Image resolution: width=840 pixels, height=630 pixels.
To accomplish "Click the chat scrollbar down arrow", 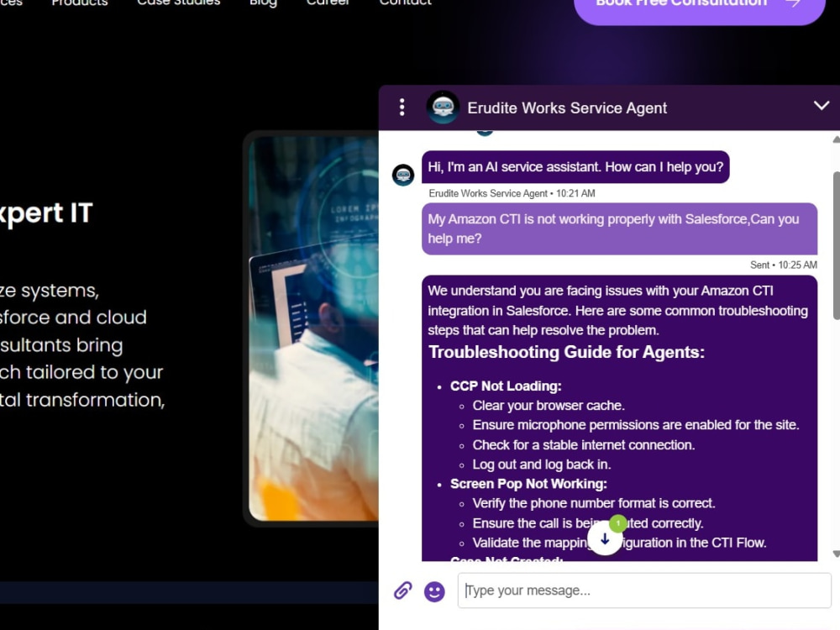I will [837, 554].
